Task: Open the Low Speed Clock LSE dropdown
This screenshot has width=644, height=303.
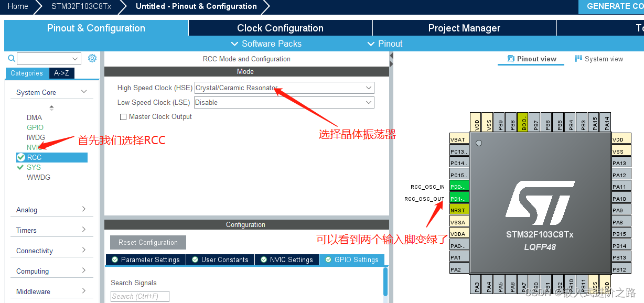Action: [x=368, y=102]
